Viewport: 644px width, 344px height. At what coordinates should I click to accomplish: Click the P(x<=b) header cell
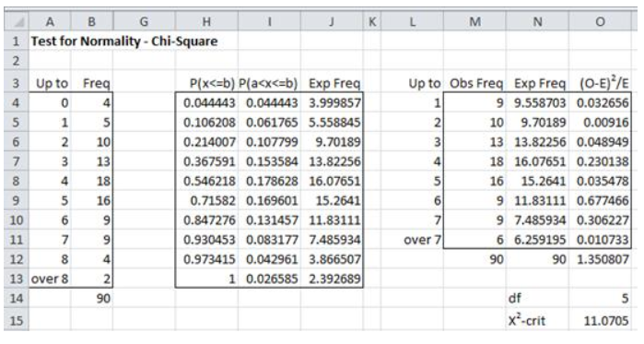[206, 83]
